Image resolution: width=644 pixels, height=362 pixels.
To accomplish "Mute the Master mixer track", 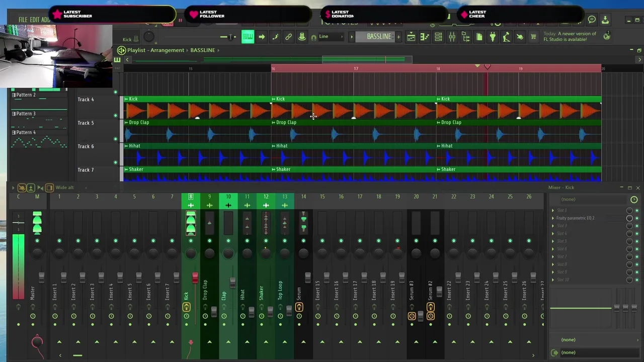I will click(x=37, y=241).
